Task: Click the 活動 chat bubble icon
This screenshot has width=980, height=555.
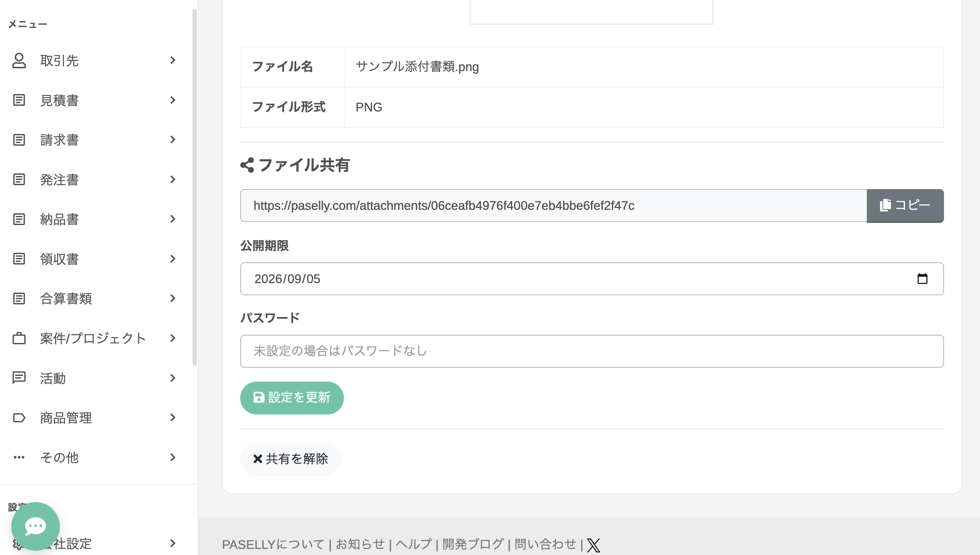Action: coord(19,378)
